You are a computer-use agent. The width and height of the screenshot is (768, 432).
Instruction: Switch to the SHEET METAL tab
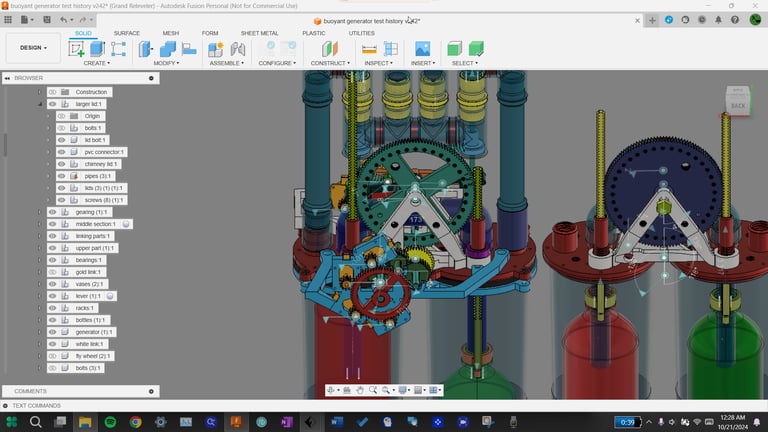point(259,33)
